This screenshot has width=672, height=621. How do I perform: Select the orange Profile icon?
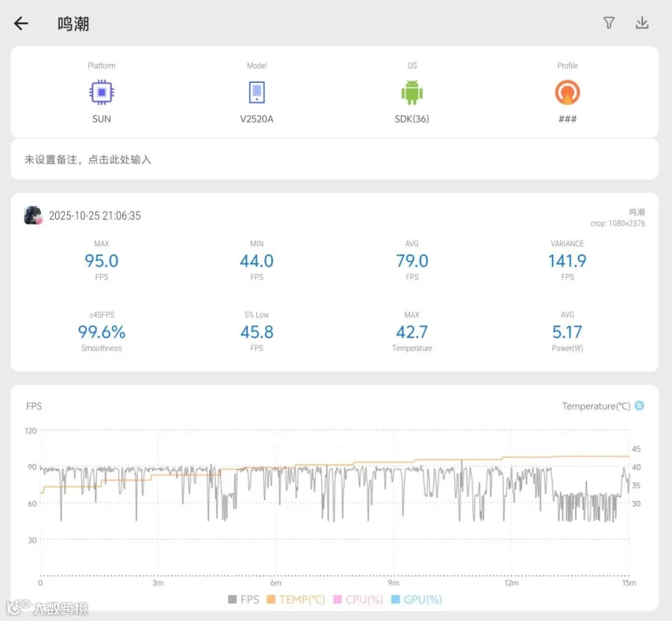[x=567, y=92]
